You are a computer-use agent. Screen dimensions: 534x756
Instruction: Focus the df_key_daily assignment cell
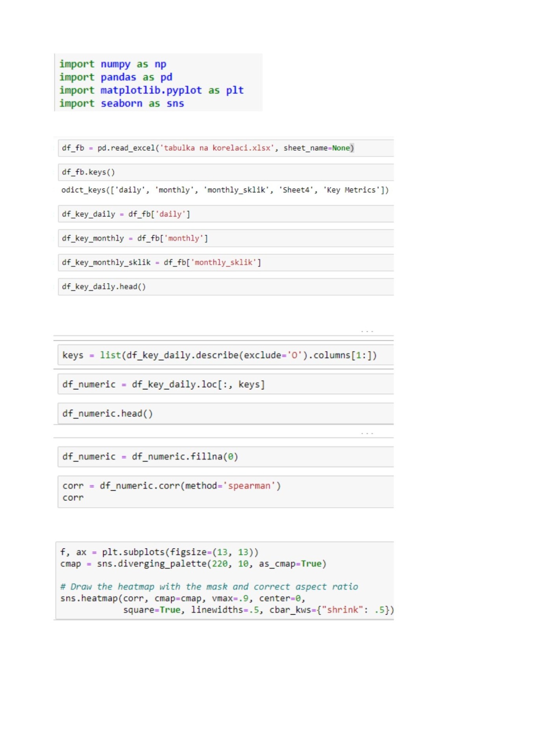225,214
